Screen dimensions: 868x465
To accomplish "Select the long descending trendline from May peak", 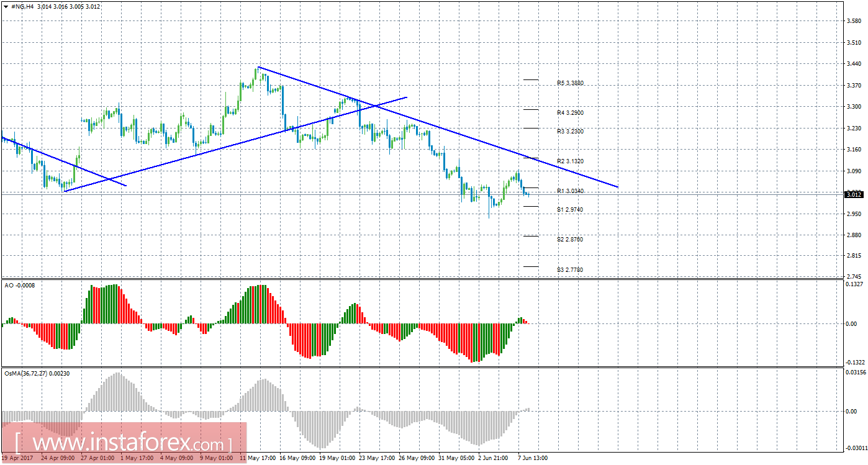I will (438, 127).
